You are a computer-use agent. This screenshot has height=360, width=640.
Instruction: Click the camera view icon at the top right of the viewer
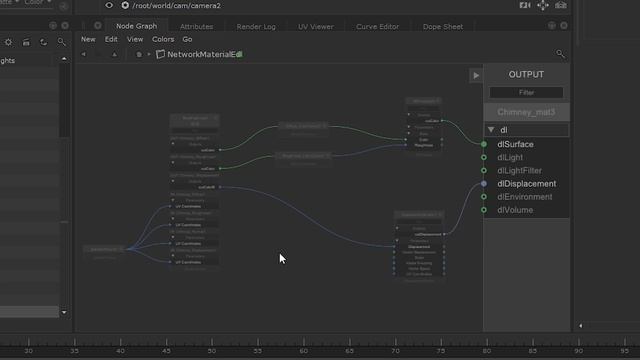[525, 5]
